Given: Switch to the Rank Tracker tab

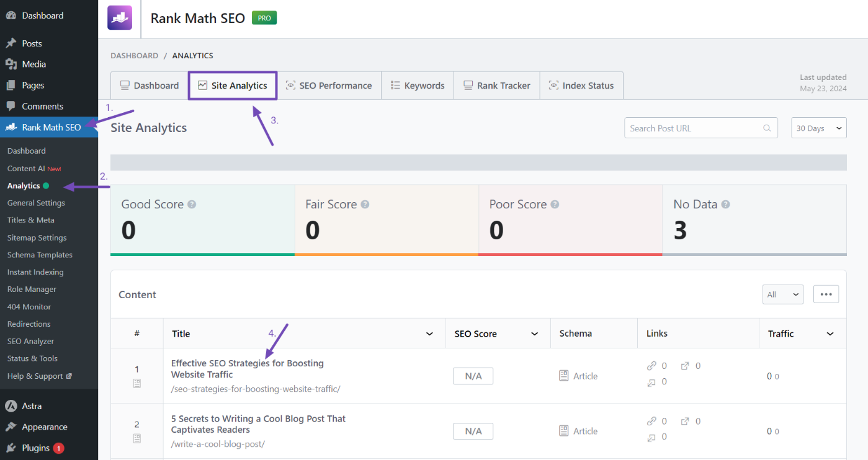Looking at the screenshot, I should [x=497, y=86].
